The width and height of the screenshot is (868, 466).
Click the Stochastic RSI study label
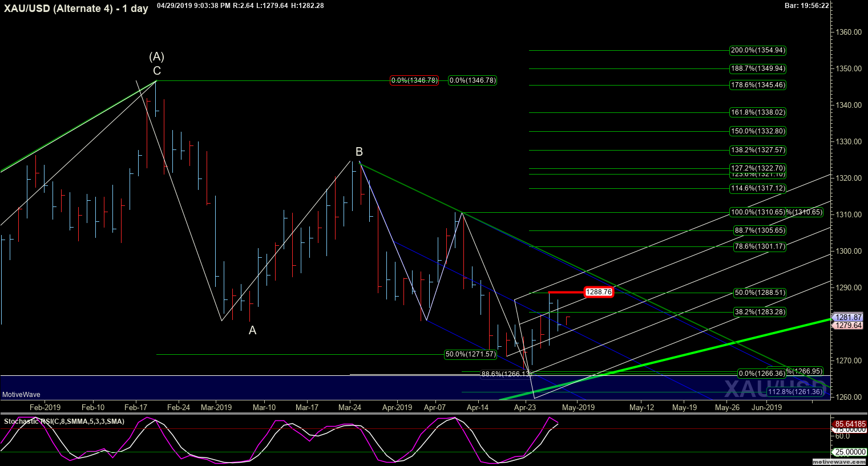(x=64, y=422)
